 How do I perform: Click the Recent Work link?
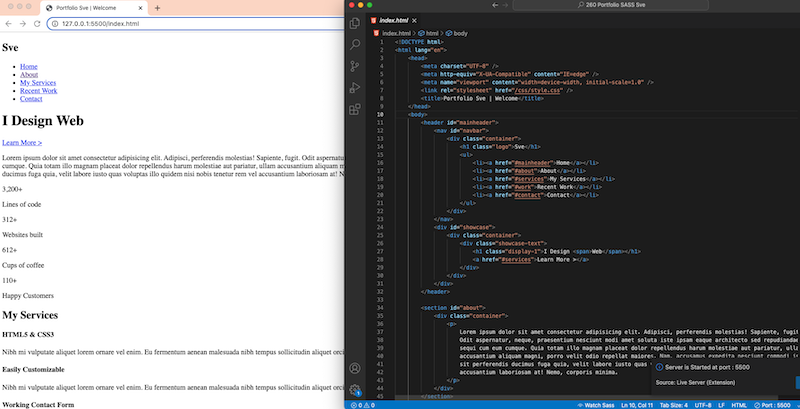[x=39, y=91]
